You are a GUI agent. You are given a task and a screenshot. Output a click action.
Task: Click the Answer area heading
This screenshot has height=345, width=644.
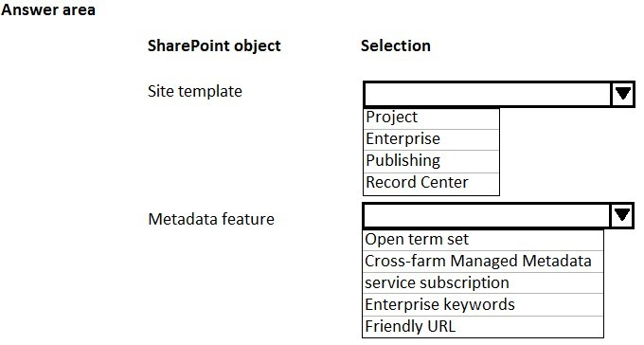pos(48,9)
